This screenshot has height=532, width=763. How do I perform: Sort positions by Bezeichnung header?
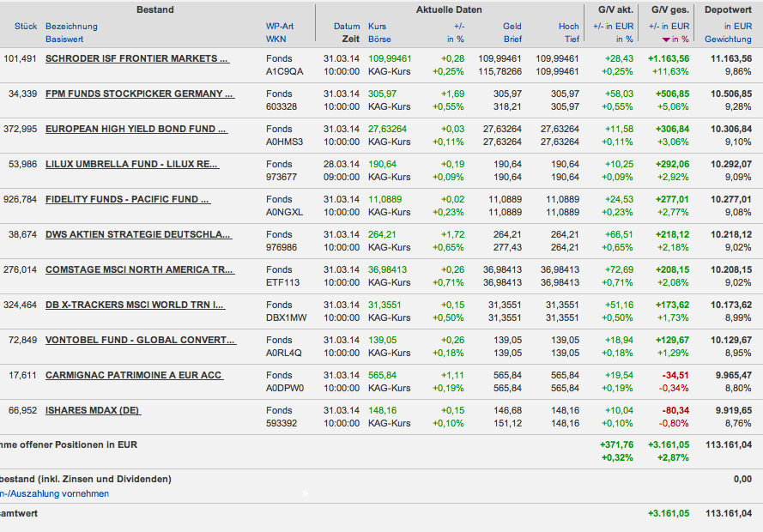point(71,27)
